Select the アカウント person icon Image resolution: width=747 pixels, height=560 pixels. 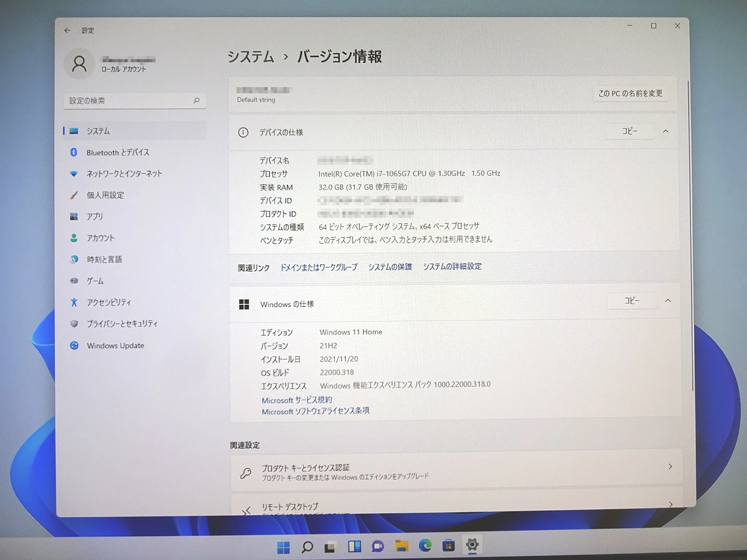(x=73, y=238)
